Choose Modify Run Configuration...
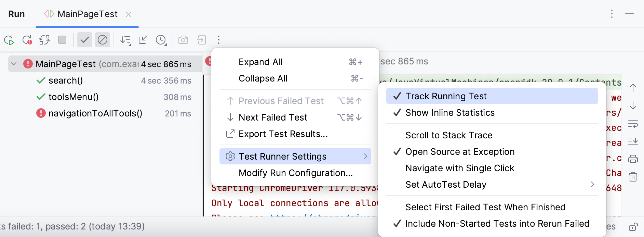The image size is (644, 237). [x=295, y=173]
